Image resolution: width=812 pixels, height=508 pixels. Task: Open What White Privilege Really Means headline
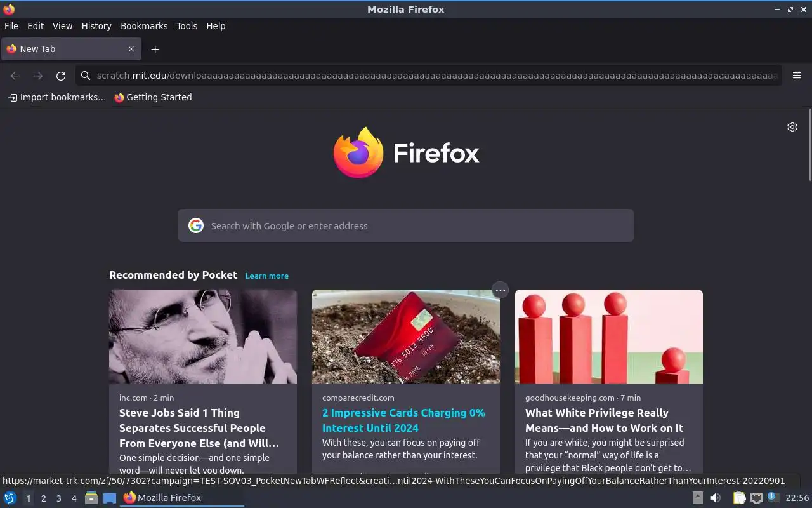point(605,420)
